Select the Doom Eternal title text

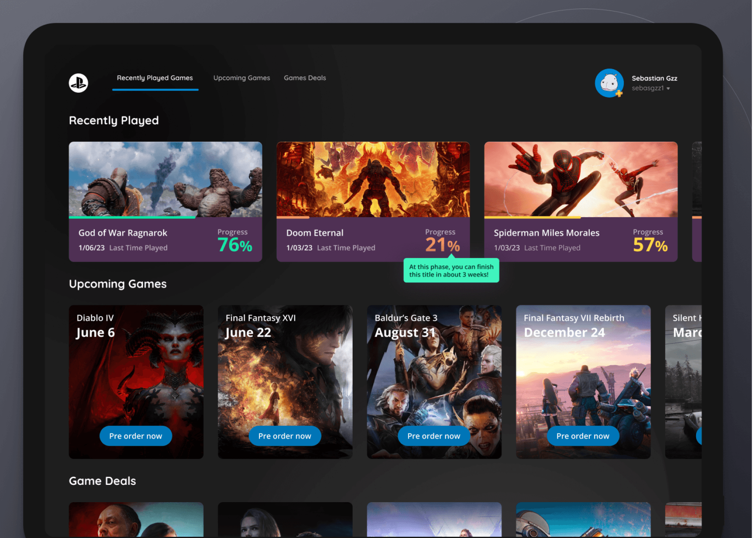315,233
